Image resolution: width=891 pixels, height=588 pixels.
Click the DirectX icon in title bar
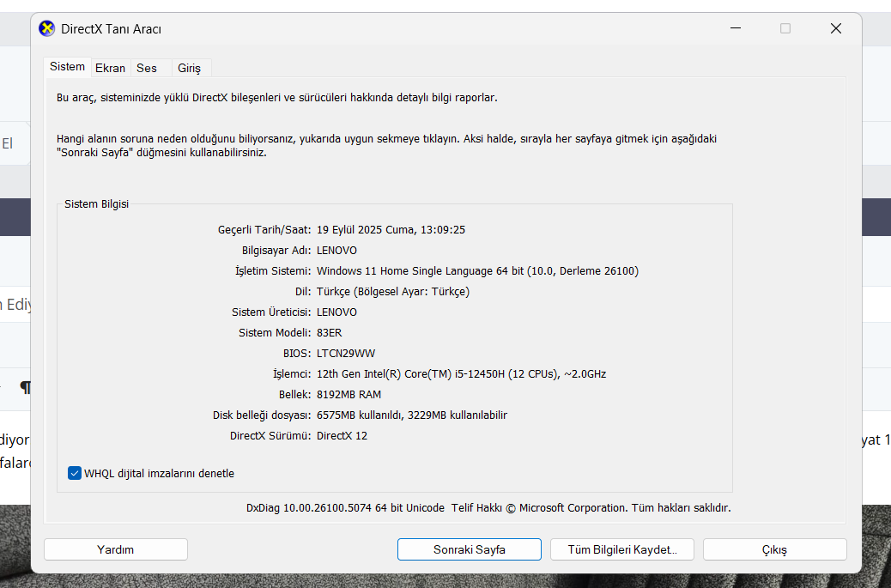tap(46, 28)
